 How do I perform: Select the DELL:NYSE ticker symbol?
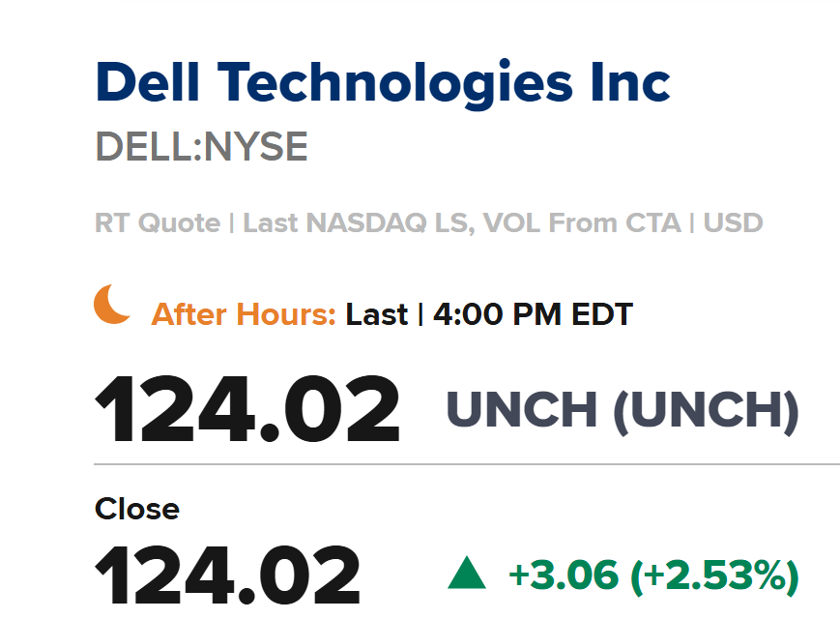coord(201,146)
